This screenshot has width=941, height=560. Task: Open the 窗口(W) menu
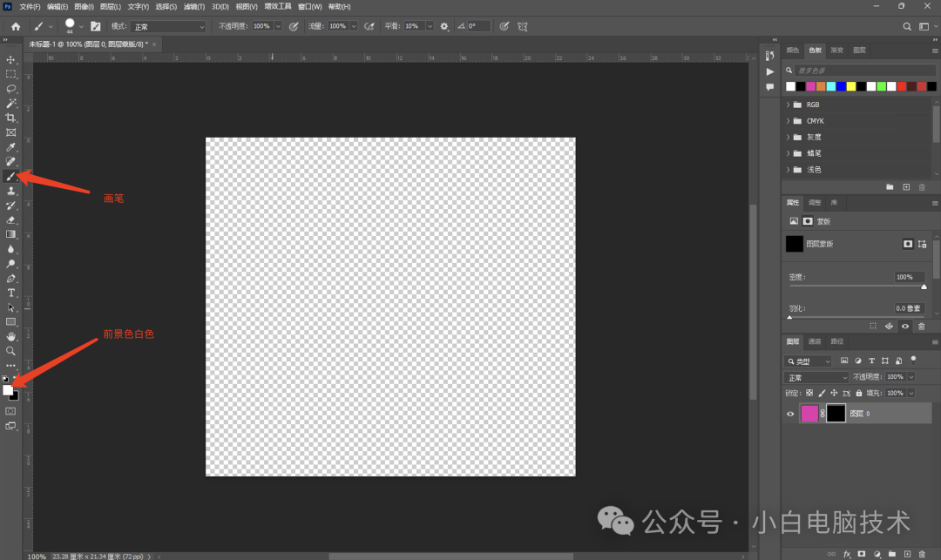(309, 7)
